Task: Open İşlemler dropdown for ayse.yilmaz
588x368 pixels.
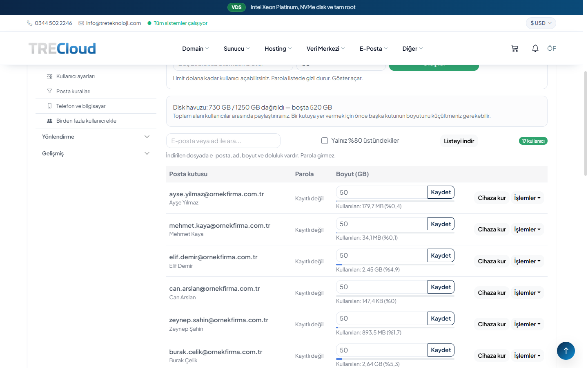Action: 527,198
